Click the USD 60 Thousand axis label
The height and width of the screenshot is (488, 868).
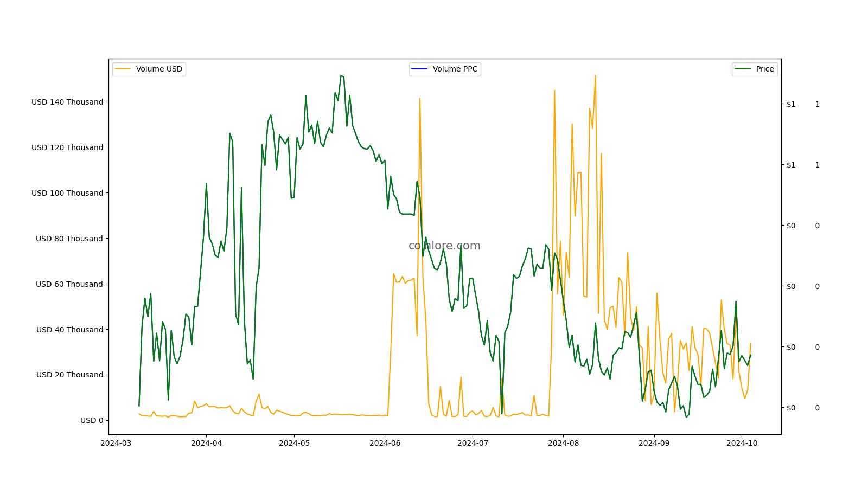[x=69, y=284]
